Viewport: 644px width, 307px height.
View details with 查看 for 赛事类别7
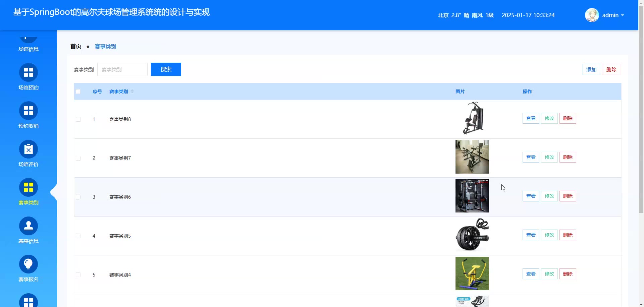[531, 157]
